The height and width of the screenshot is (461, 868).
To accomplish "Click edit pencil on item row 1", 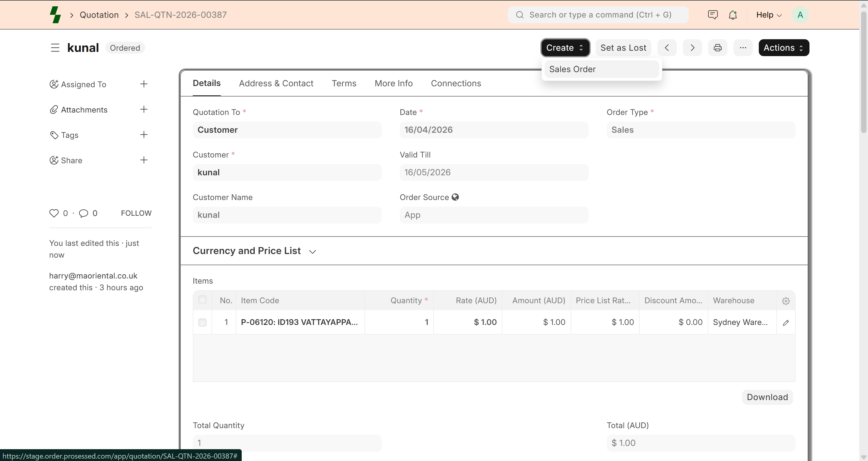I will 785,323.
